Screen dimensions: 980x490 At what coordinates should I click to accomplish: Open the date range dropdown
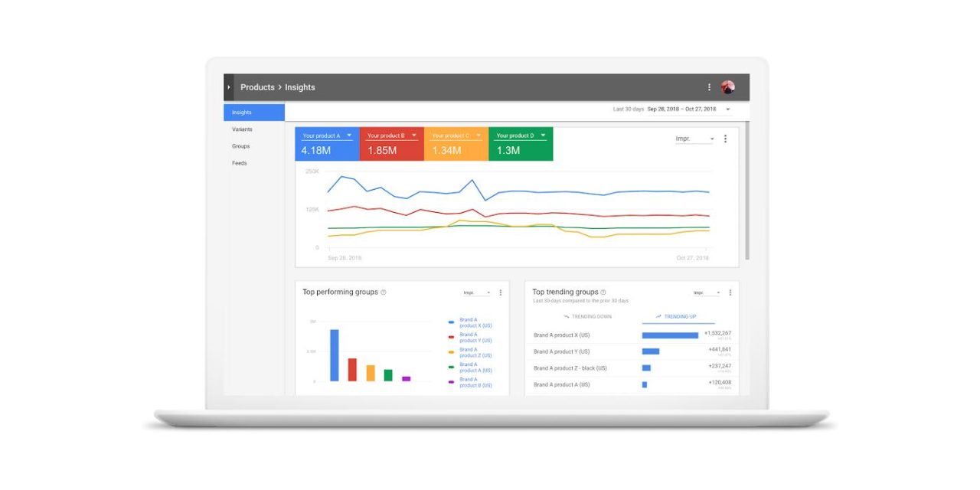pyautogui.click(x=727, y=109)
